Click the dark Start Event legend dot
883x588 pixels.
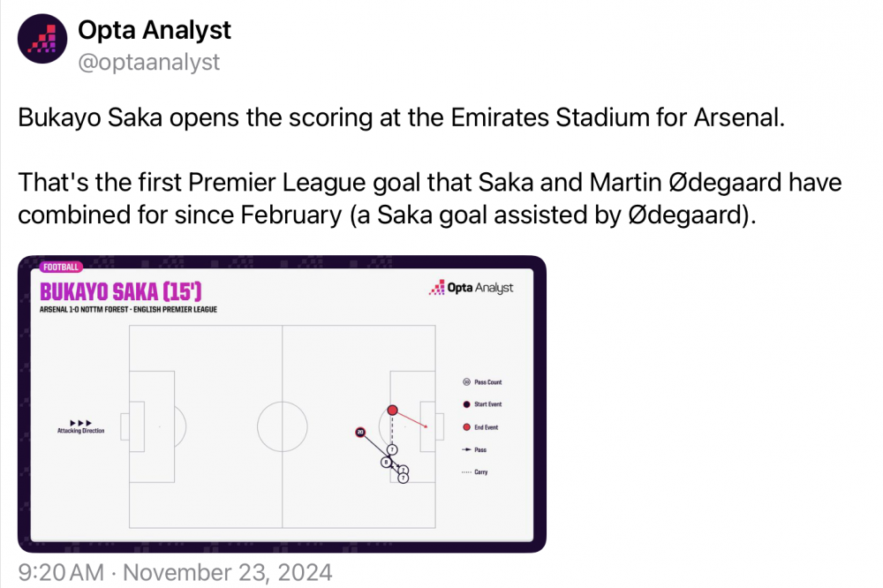(x=465, y=405)
